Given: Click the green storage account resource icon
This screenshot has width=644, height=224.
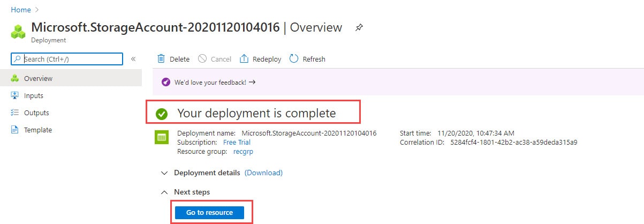Looking at the screenshot, I should [x=161, y=138].
